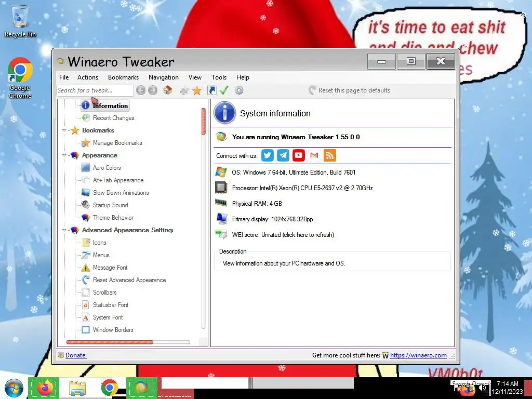
Task: Click the create shortcut arrow toolbar icon
Action: tap(211, 90)
